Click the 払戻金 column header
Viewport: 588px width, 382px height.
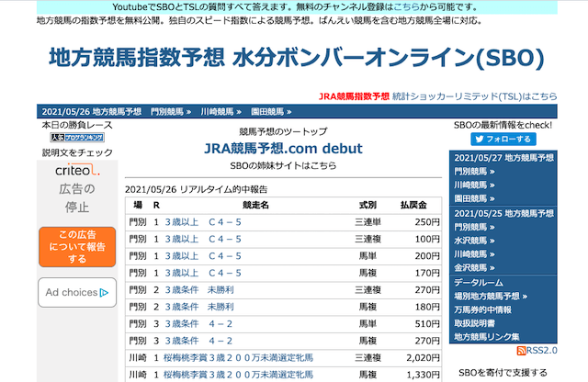(x=413, y=205)
